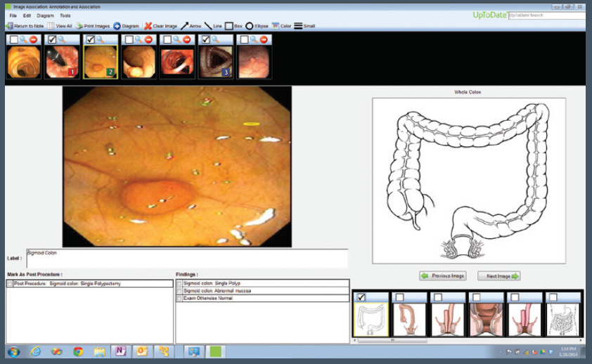Remove the fifth endoscopy thumbnail

pyautogui.click(x=187, y=39)
